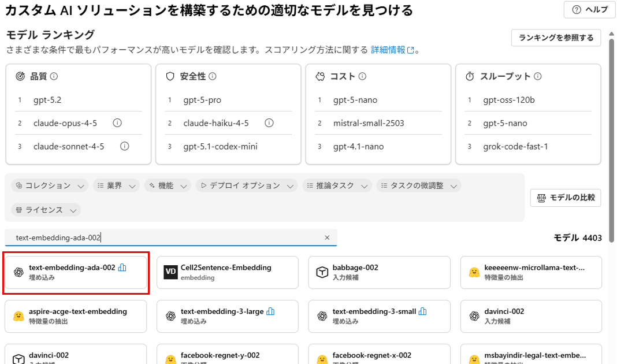Viewport: 617px width, 364px height.
Task: Click info icon next to 安全性
Action: 213,76
